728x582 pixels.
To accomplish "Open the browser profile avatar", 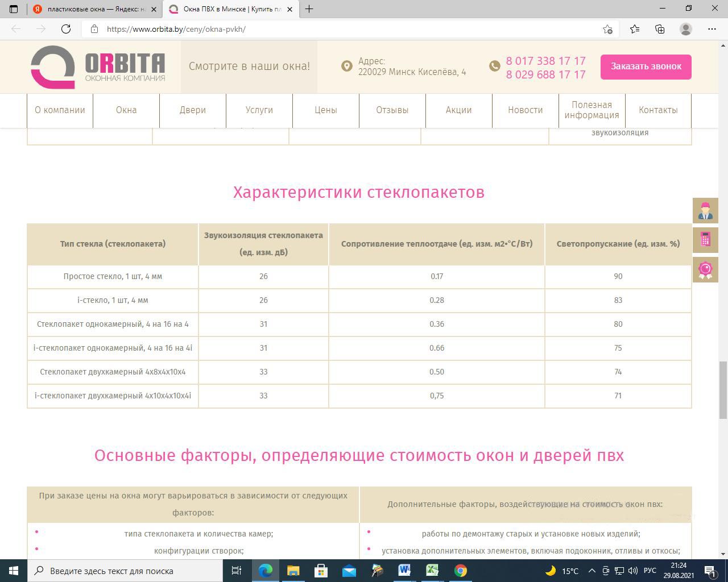I will 686,29.
